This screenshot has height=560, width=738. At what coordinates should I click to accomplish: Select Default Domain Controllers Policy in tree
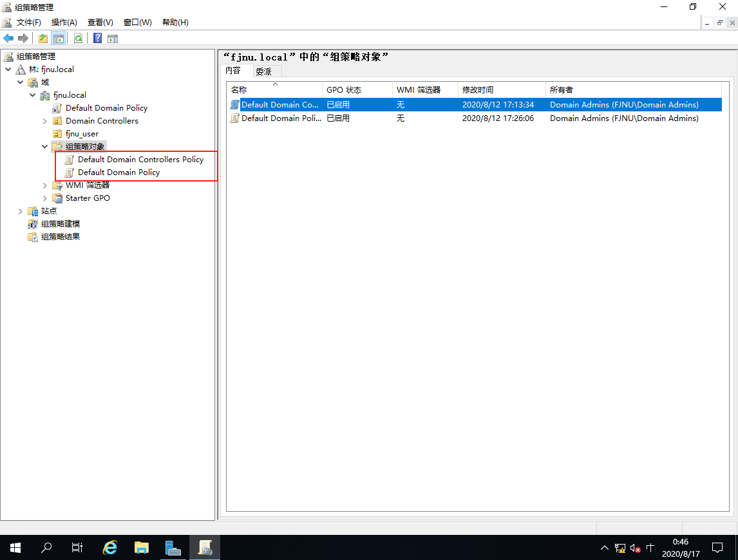[x=141, y=160]
